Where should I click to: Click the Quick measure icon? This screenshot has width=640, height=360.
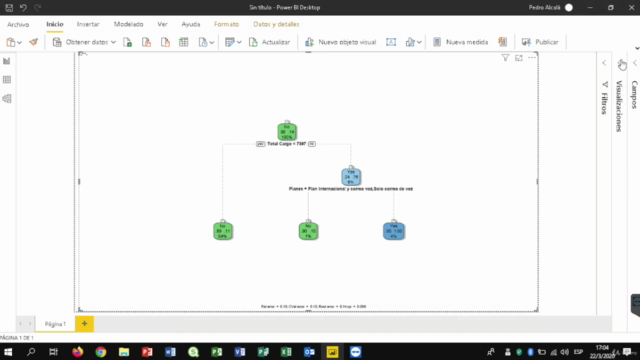502,42
